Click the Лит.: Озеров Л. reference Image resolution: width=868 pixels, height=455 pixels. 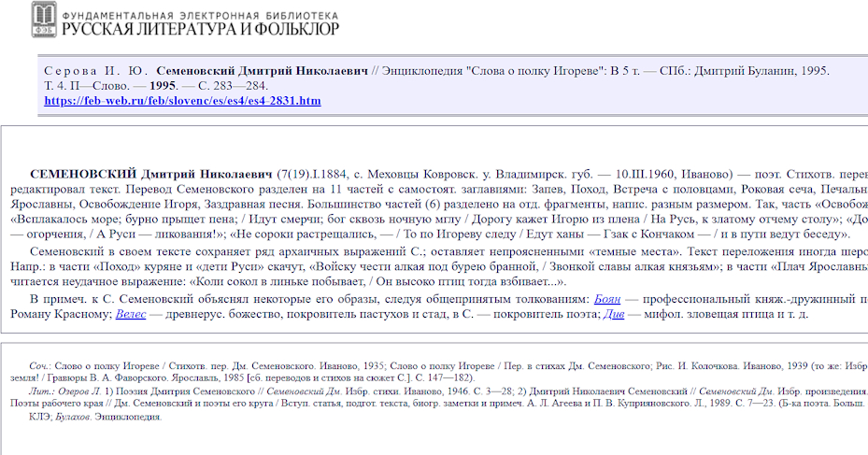click(65, 391)
